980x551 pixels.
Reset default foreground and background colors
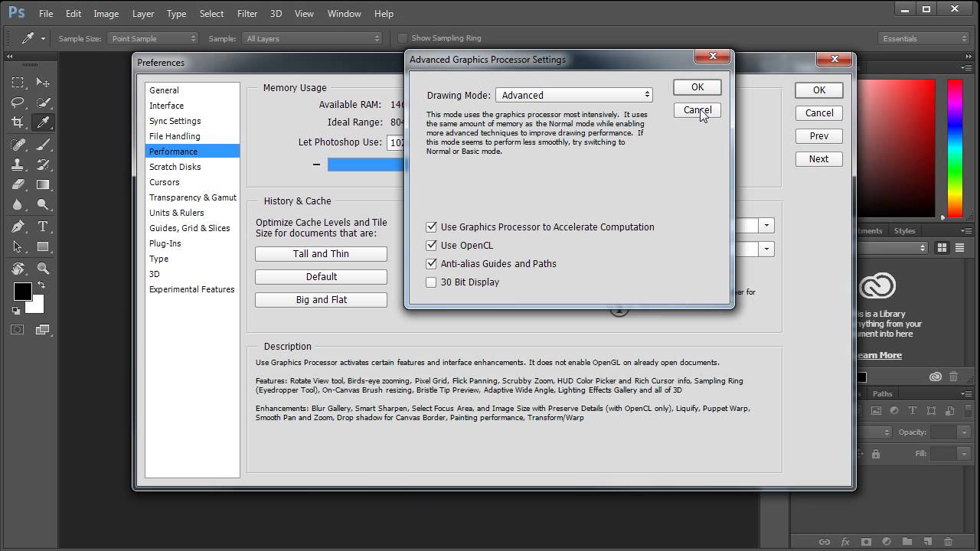[16, 311]
